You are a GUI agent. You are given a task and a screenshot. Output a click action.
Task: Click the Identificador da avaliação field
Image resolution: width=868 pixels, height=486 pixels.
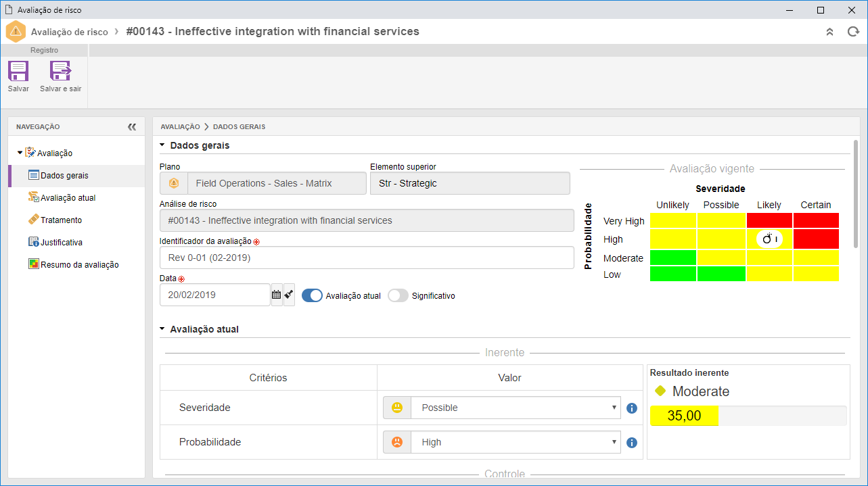(x=367, y=258)
